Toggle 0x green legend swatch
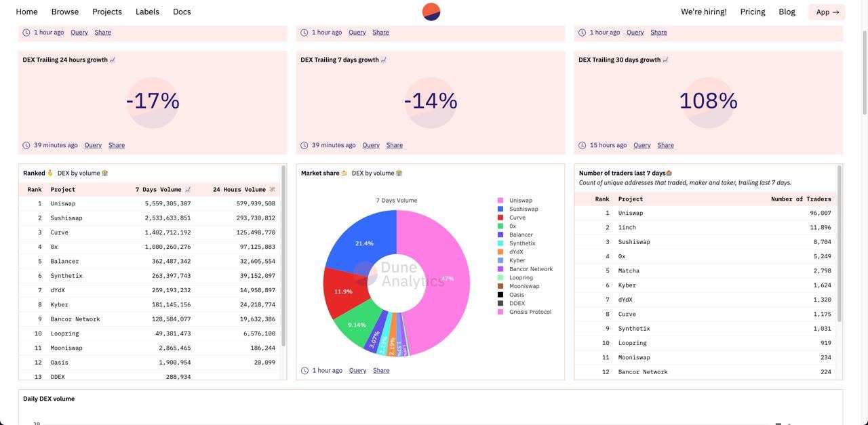Image resolution: width=868 pixels, height=425 pixels. point(500,226)
